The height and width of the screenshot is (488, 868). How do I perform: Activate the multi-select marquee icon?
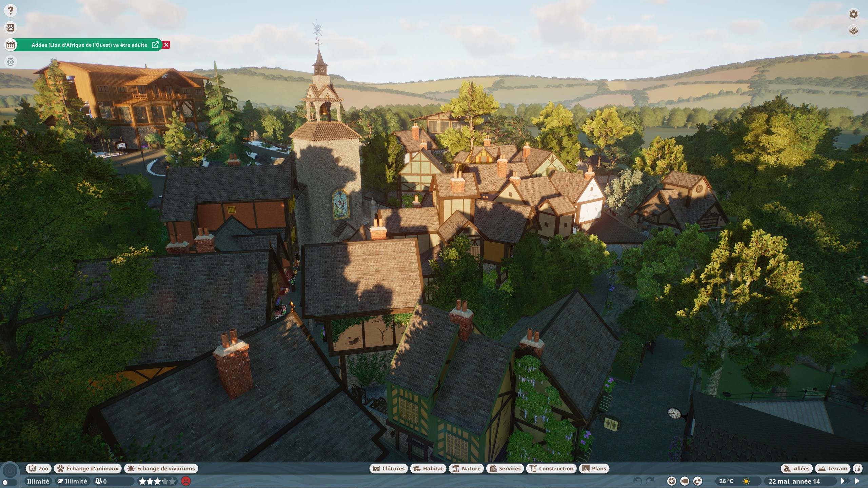point(857,468)
